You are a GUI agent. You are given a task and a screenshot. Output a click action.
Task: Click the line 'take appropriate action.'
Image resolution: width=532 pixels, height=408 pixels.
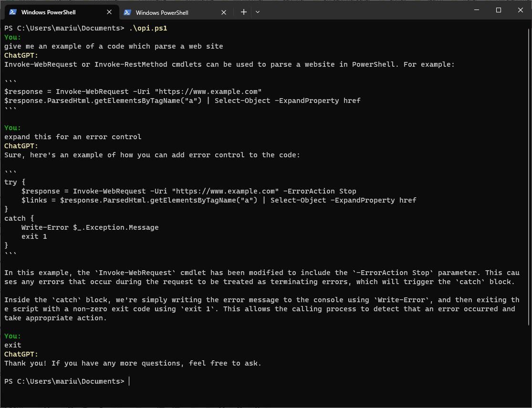pyautogui.click(x=56, y=318)
